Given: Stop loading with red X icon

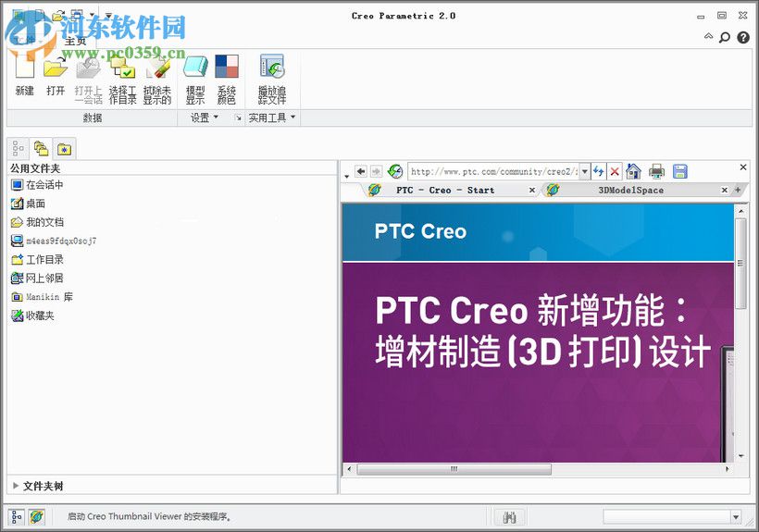Looking at the screenshot, I should pos(615,171).
